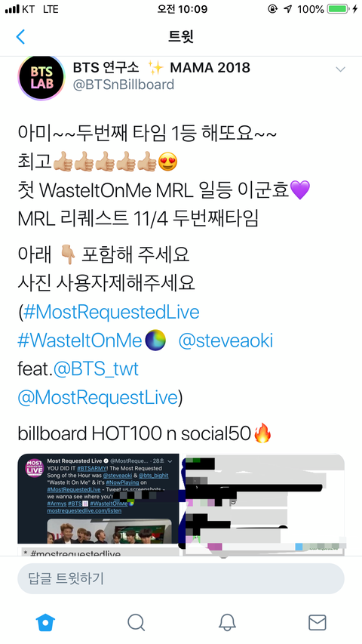Open the Home tab icon
Image resolution: width=362 pixels, height=644 pixels.
click(x=45, y=622)
